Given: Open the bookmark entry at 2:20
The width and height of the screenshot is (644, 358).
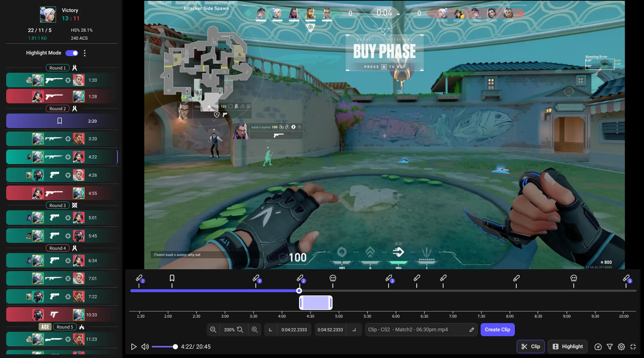Looking at the screenshot, I should tap(62, 121).
